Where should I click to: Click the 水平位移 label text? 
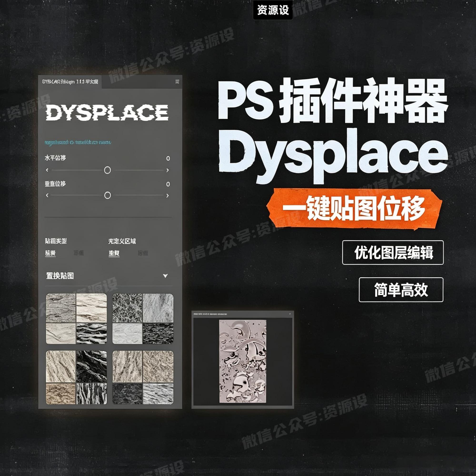coord(55,158)
